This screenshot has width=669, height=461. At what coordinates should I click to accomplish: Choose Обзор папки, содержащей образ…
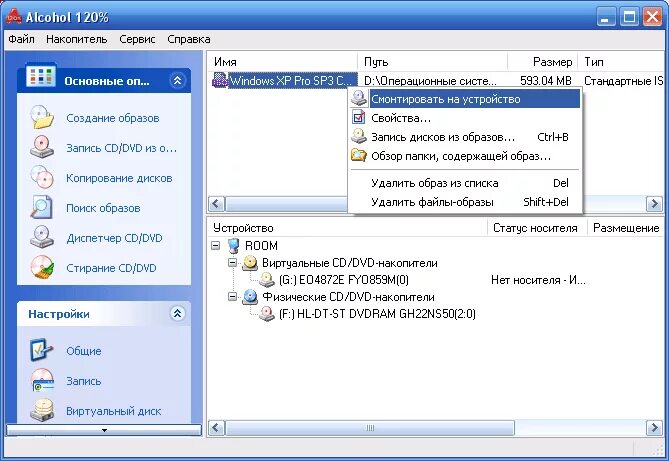tap(465, 156)
